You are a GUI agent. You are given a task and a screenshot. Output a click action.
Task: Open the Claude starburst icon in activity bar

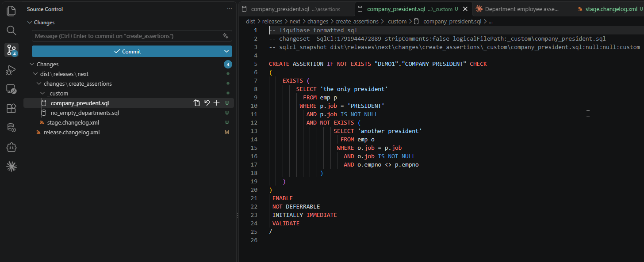pyautogui.click(x=11, y=167)
